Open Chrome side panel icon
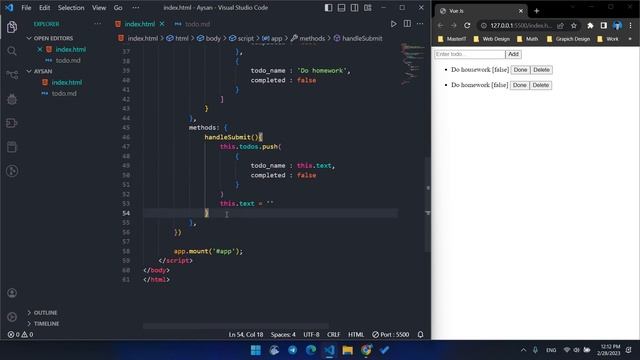 pyautogui.click(x=604, y=26)
